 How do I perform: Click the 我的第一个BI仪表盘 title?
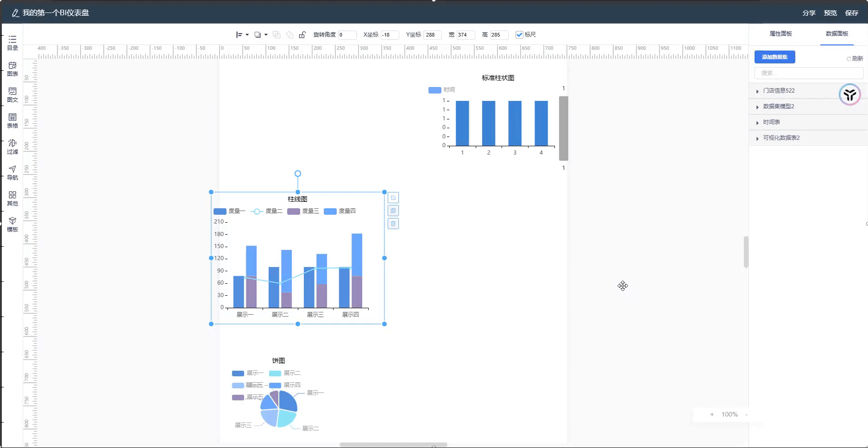pos(56,13)
